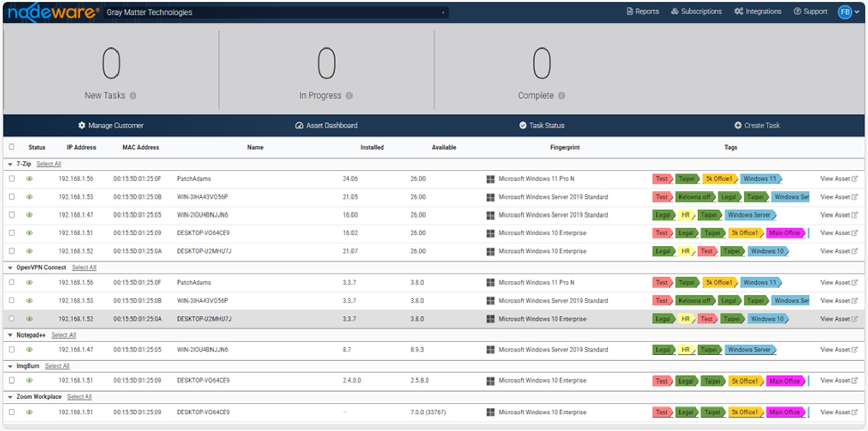Click Select All for Notepad++
The height and width of the screenshot is (431, 868).
coord(63,336)
